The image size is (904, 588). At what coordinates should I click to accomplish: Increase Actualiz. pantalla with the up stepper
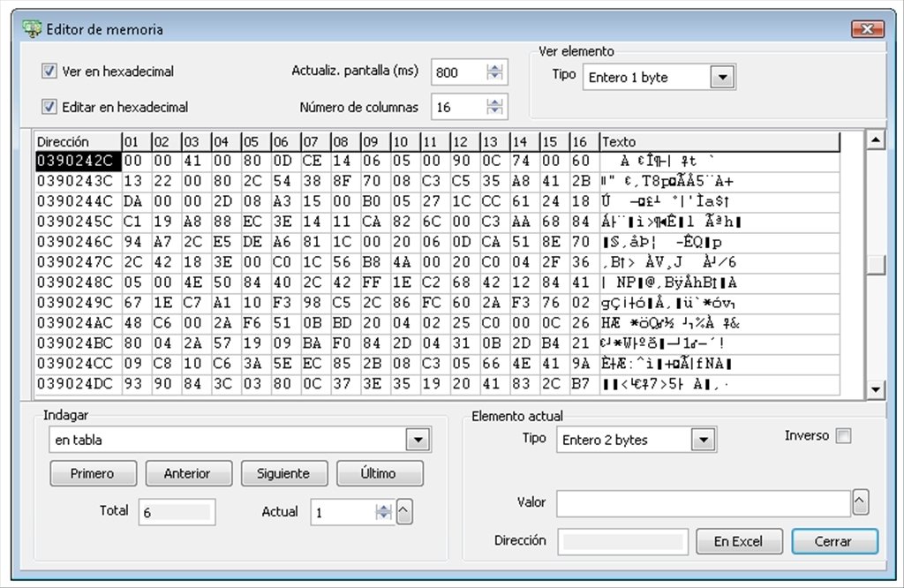point(496,67)
